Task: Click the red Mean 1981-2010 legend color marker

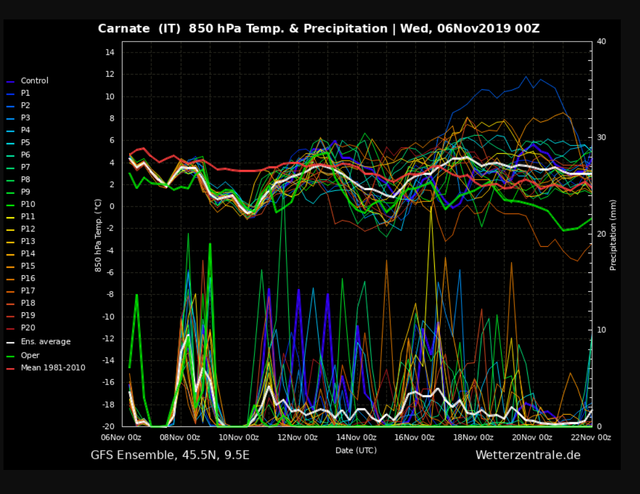Action: pos(11,369)
